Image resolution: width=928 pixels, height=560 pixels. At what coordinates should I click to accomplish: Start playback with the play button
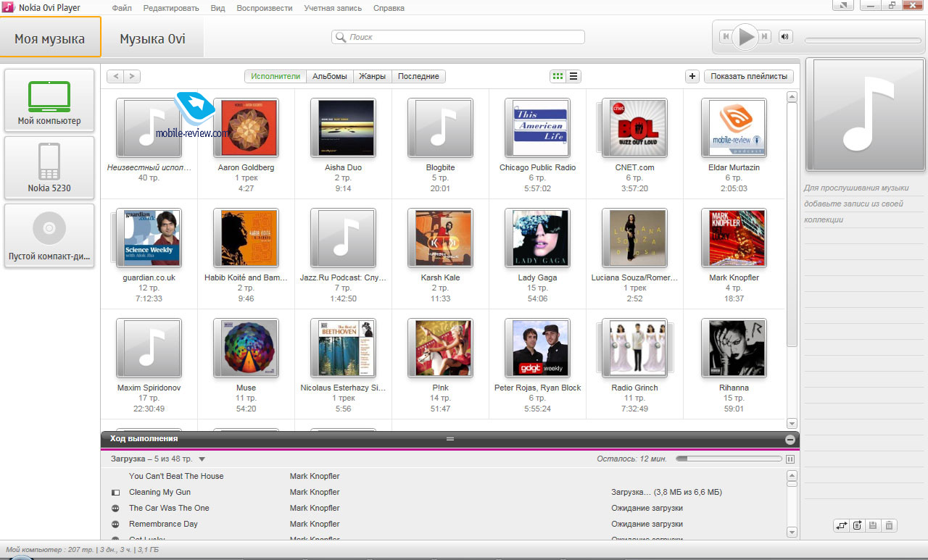pos(746,36)
